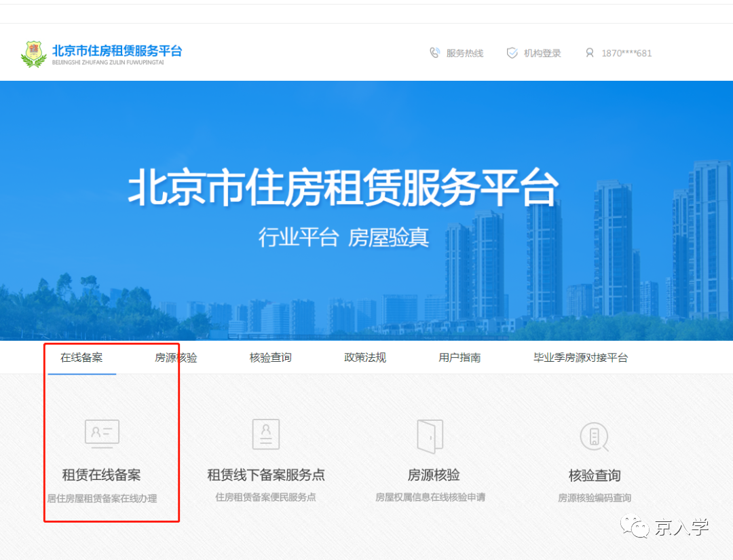Click the ID card icon above 租赁在线备案

(102, 434)
